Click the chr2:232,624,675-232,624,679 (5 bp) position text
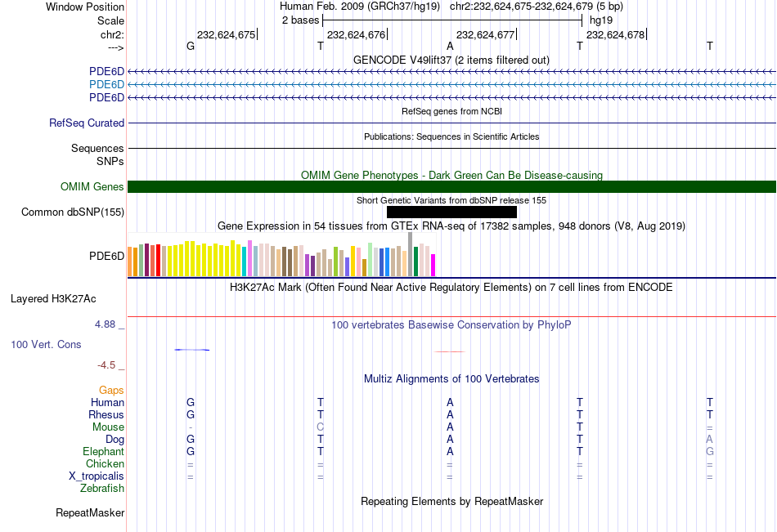Screen dimensions: 777x532 click(537, 7)
